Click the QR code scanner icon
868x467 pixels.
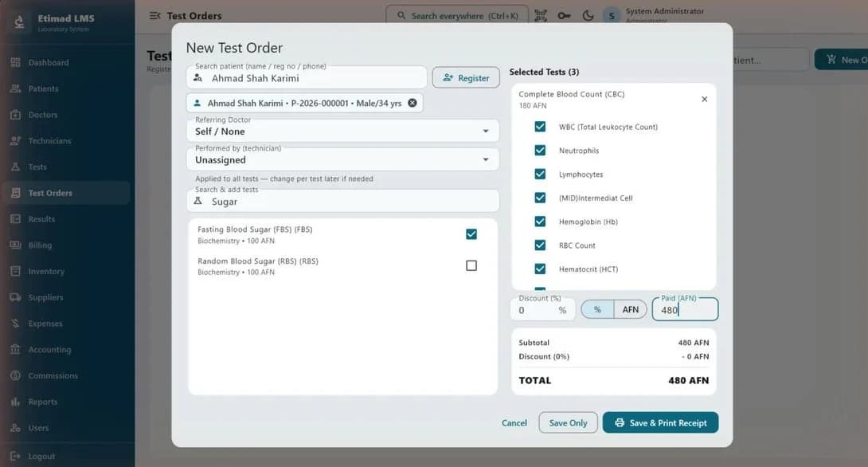pos(541,15)
